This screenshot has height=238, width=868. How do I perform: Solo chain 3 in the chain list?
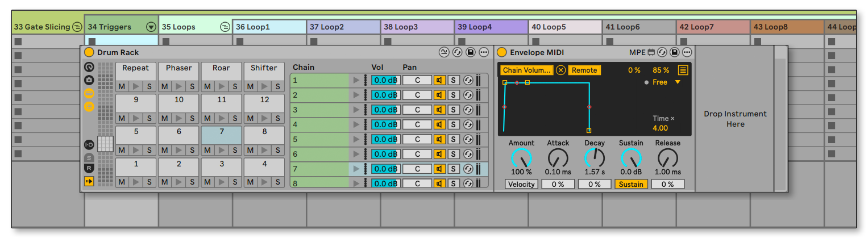tap(454, 110)
